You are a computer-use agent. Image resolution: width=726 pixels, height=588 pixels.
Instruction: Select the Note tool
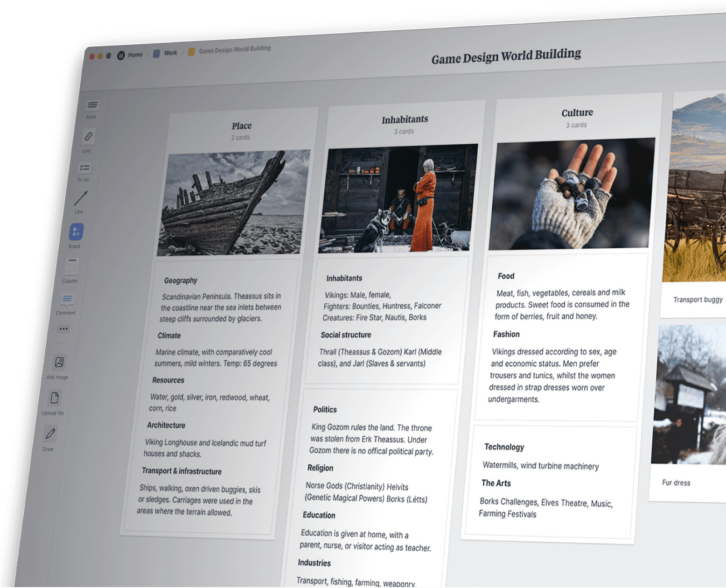coord(92,106)
